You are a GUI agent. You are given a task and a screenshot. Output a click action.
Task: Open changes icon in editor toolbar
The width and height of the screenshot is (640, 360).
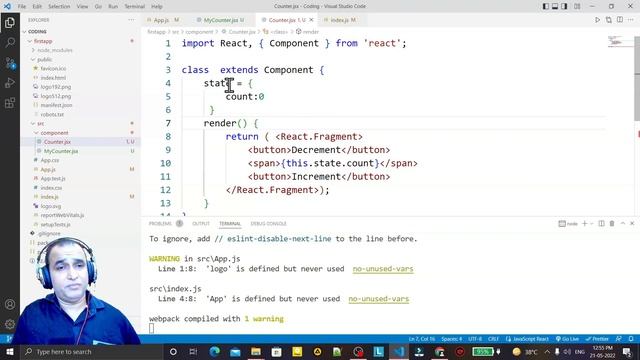(609, 20)
